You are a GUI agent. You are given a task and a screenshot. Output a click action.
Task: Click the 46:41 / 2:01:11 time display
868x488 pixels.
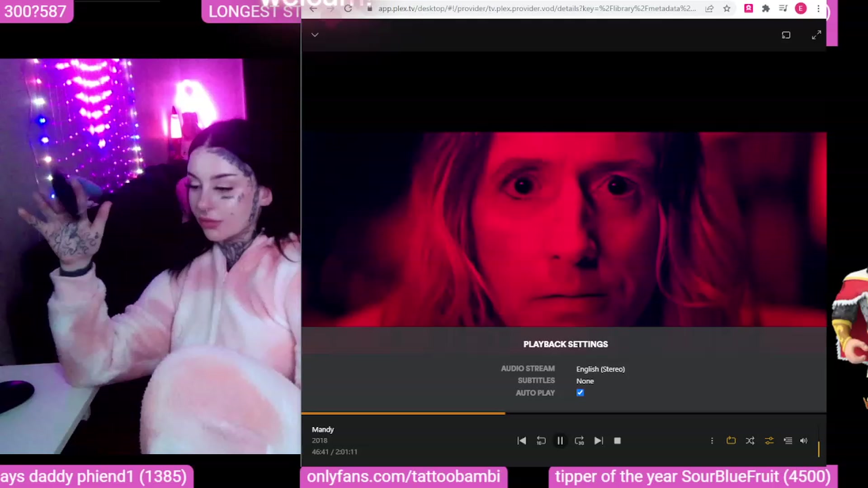coord(335,452)
